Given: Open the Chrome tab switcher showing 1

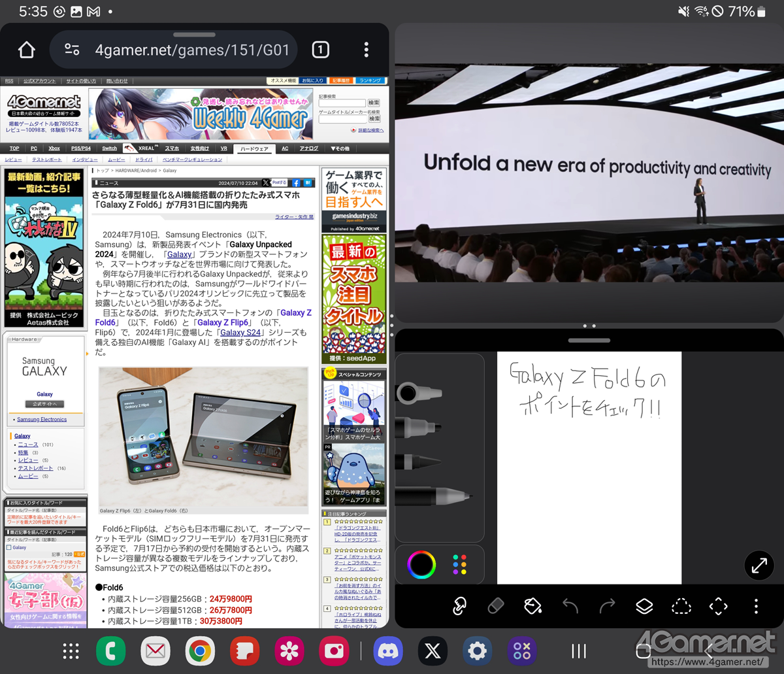Looking at the screenshot, I should 320,50.
